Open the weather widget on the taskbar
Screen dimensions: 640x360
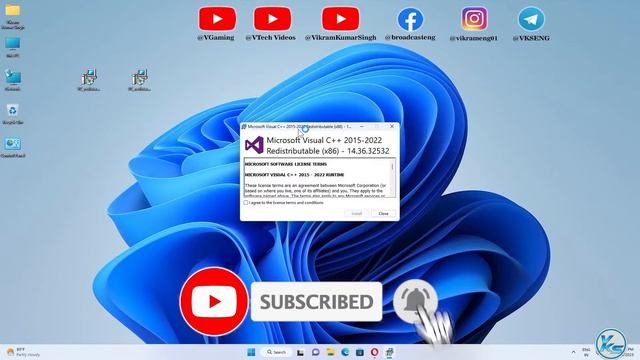pyautogui.click(x=24, y=352)
